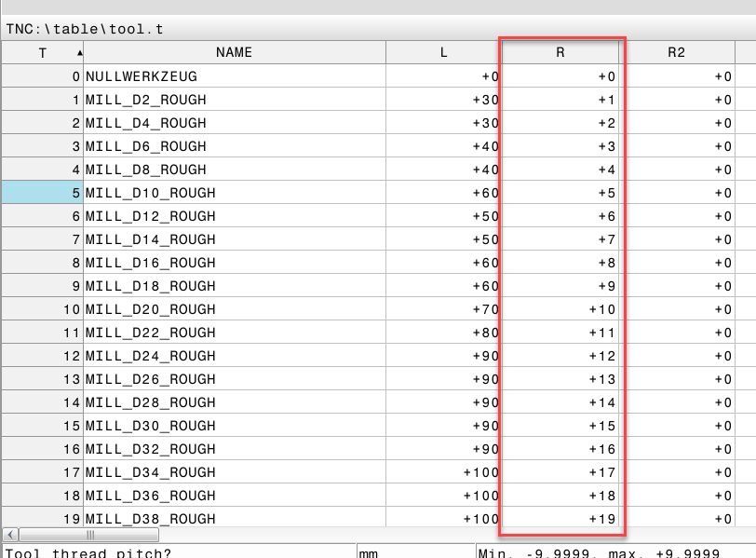Click the sort arrow in T column header
Viewport: 756px width, 558px height.
click(x=78, y=52)
